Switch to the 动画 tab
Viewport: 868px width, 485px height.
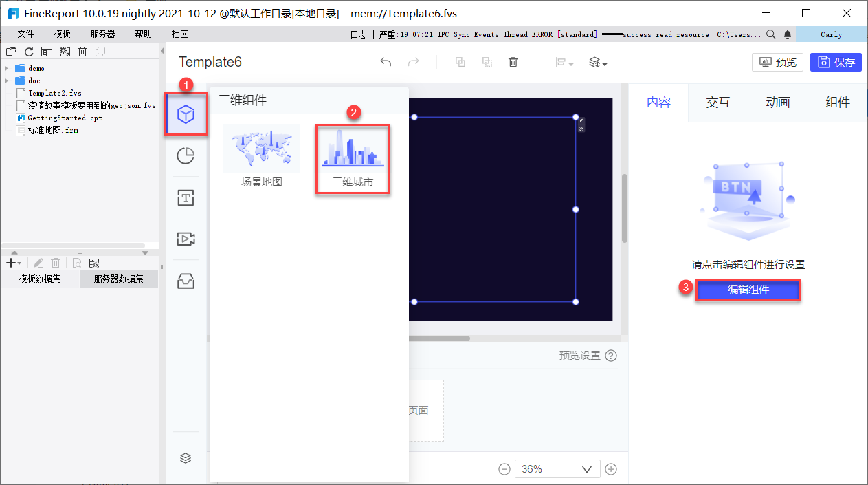[x=778, y=103]
